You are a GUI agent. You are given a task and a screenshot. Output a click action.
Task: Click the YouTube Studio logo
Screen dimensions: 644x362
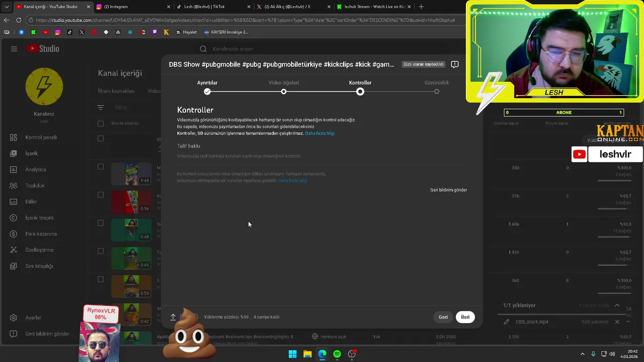43,49
